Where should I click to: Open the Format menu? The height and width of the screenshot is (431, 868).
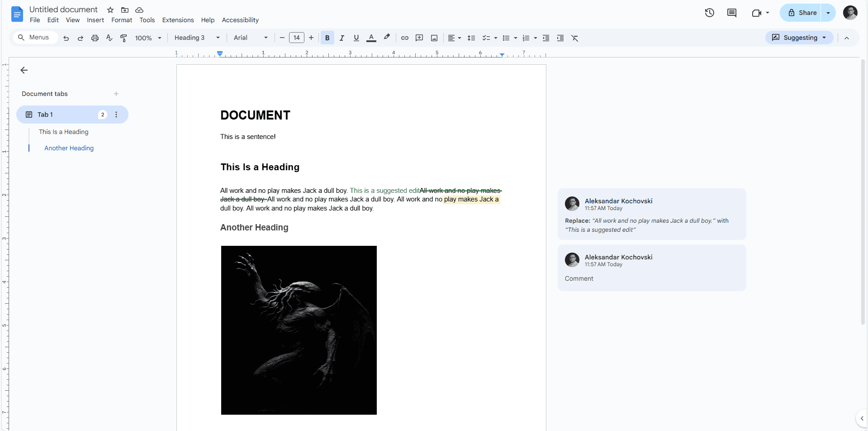pos(122,20)
